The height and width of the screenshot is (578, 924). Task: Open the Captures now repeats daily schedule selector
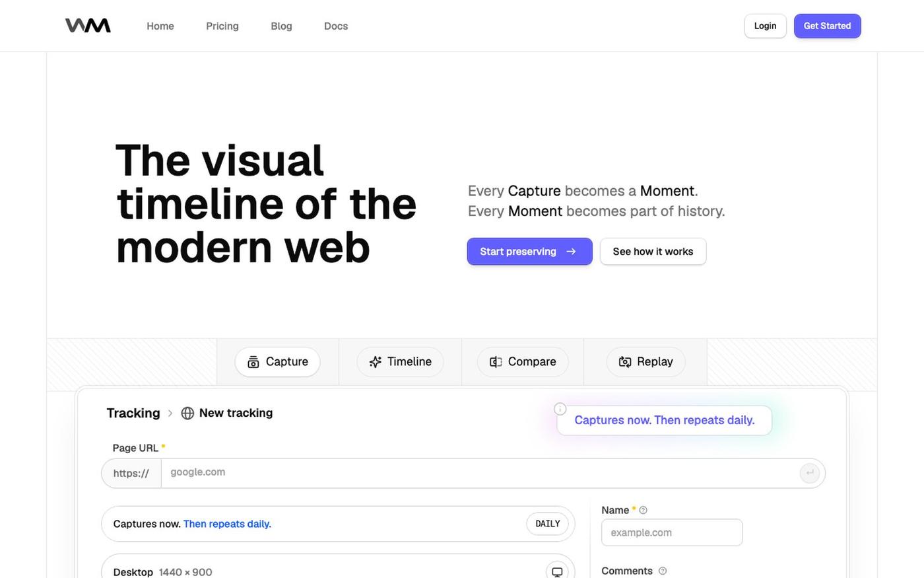pos(338,524)
